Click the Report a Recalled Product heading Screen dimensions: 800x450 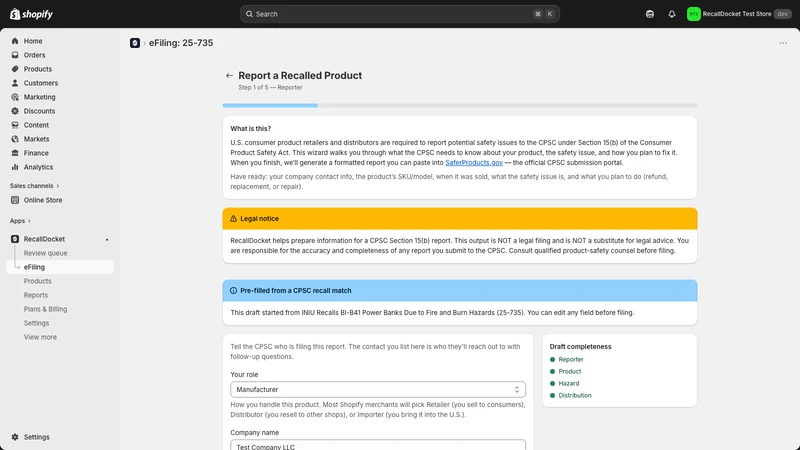click(300, 76)
